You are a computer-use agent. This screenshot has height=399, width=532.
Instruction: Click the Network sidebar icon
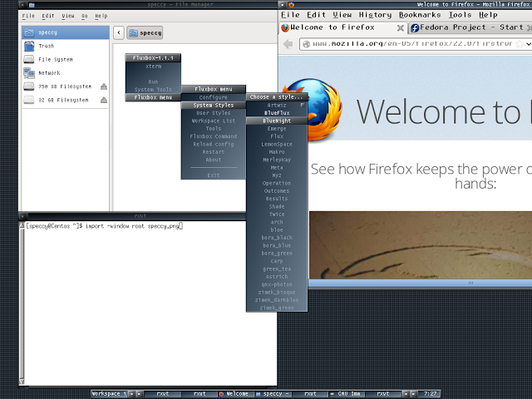[29, 73]
